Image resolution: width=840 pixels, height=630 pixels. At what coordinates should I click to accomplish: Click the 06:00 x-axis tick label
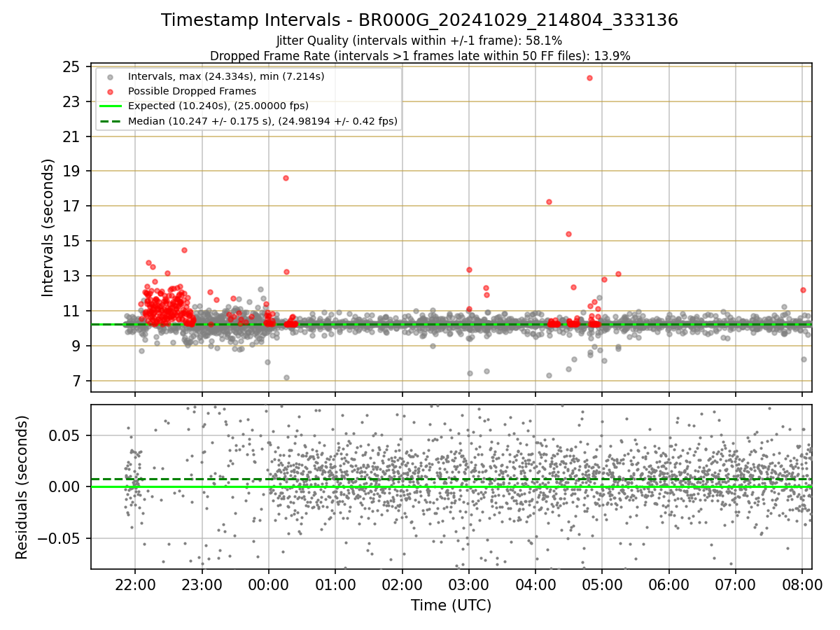668,584
